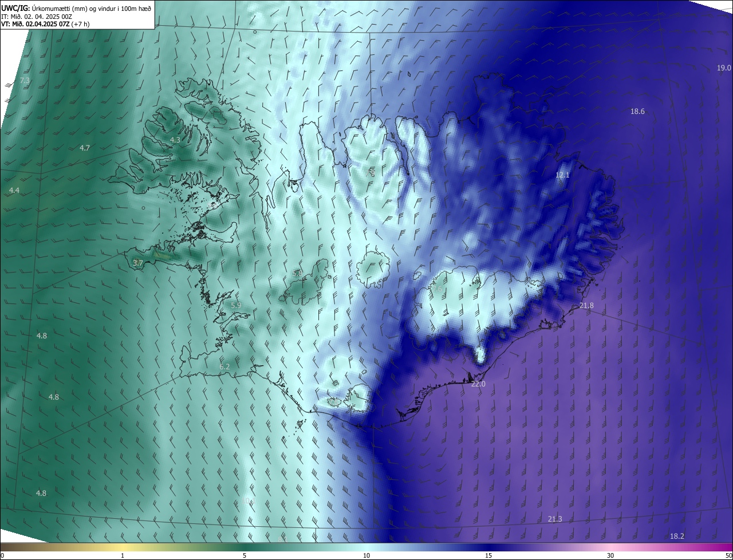Screen dimensions: 733x560
Task: Click the 18.6 value label on the map
Action: click(637, 112)
